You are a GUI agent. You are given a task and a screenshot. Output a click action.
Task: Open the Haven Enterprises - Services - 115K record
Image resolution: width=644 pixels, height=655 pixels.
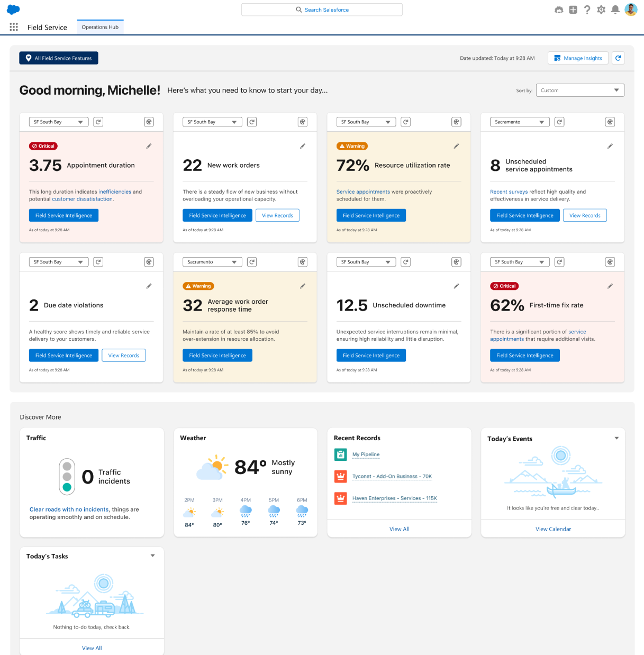point(394,498)
